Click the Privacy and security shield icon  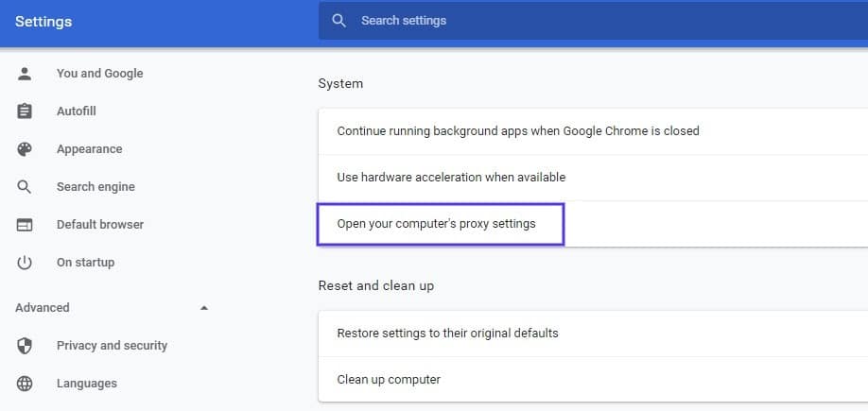tap(25, 346)
